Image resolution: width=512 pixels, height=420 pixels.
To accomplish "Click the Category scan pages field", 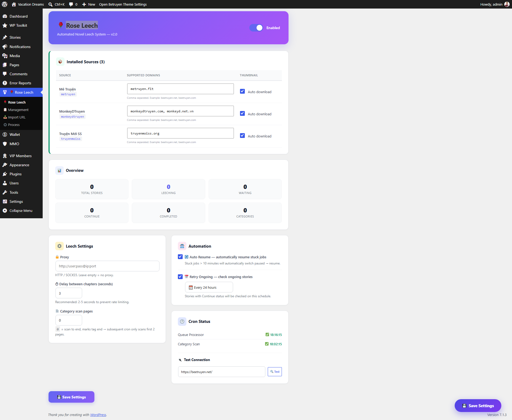I will [x=69, y=320].
